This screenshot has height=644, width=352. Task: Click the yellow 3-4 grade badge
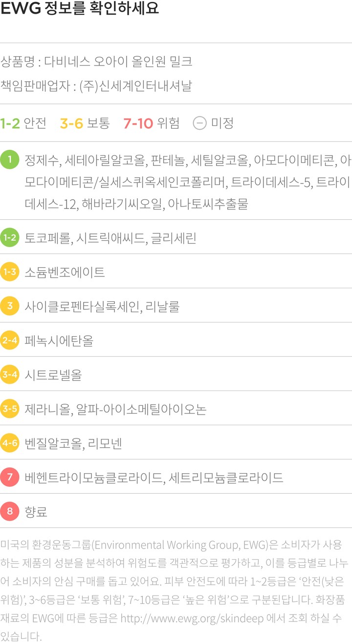[x=10, y=375]
